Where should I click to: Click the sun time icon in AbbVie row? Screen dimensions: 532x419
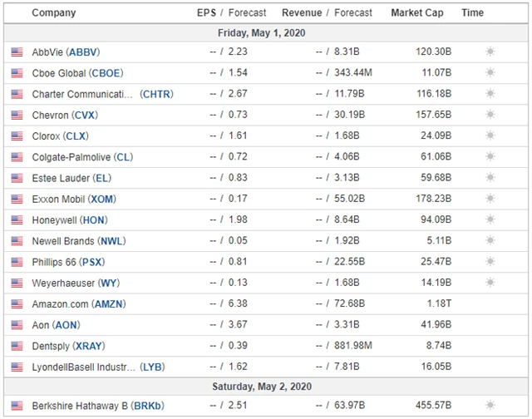point(490,52)
